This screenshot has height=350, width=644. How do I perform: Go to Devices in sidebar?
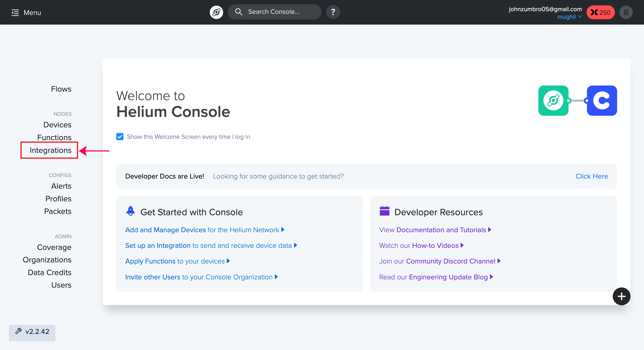click(x=57, y=125)
